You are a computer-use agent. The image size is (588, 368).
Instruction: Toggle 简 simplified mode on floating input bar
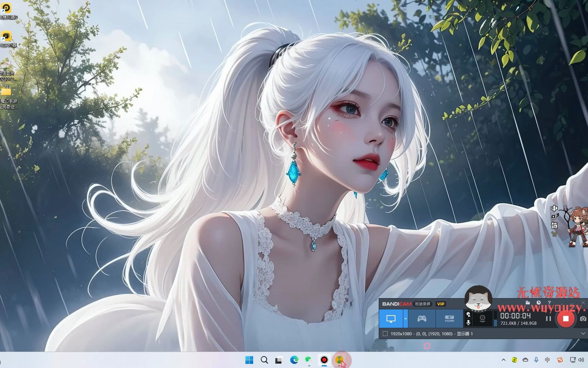click(x=554, y=225)
